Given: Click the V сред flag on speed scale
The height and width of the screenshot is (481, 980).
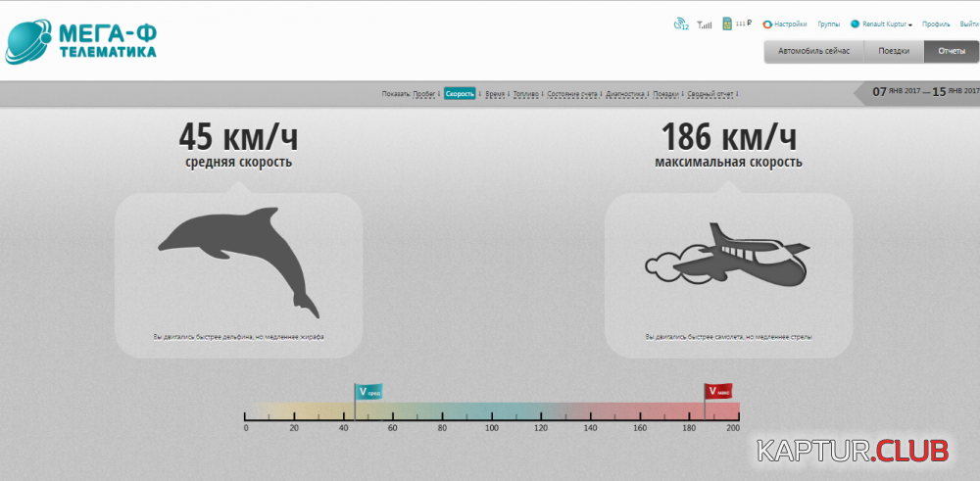Looking at the screenshot, I should (368, 392).
